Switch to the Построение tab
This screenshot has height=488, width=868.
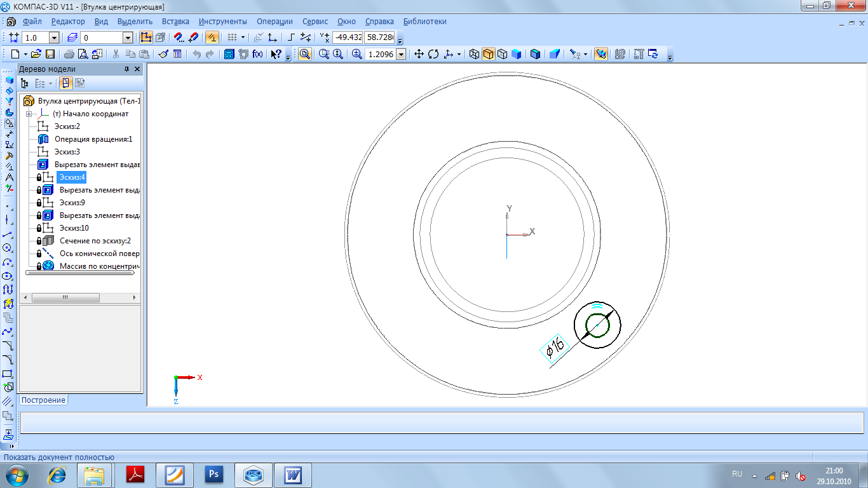point(44,400)
